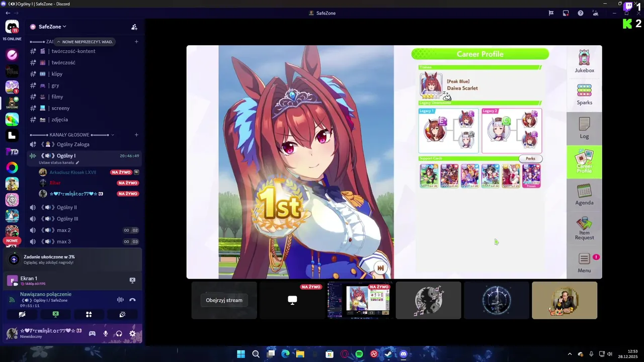
Task: Open the game Menu button
Action: pyautogui.click(x=584, y=263)
